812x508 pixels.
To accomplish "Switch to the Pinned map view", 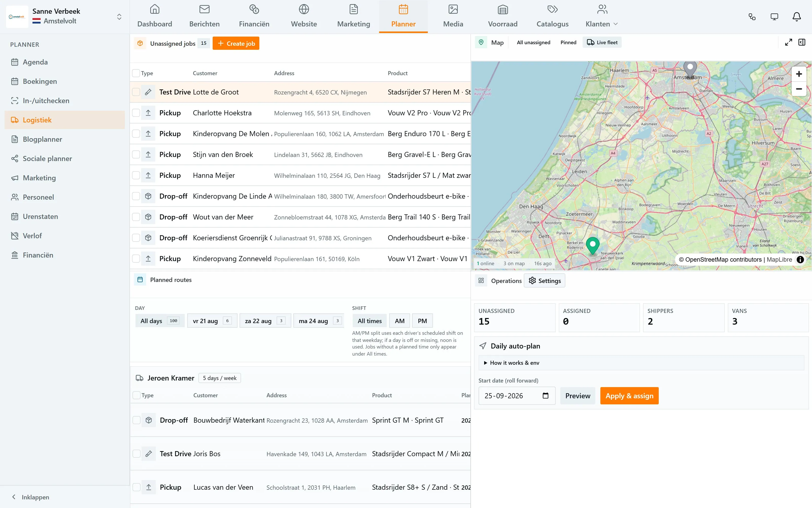I will pyautogui.click(x=568, y=42).
